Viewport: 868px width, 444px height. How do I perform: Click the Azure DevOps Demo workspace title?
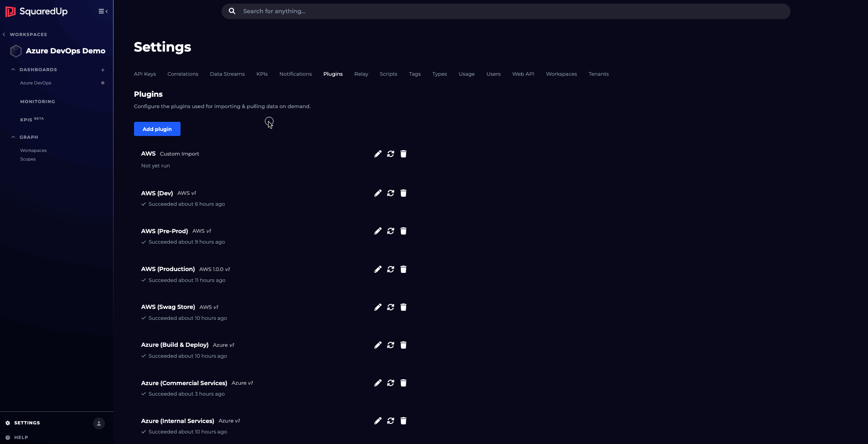65,51
